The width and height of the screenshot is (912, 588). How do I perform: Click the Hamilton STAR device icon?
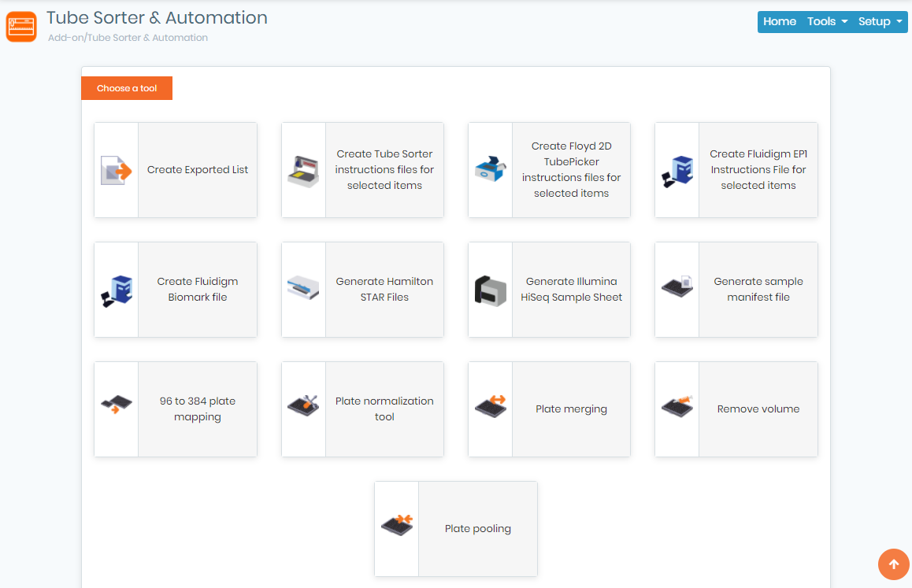(x=304, y=287)
